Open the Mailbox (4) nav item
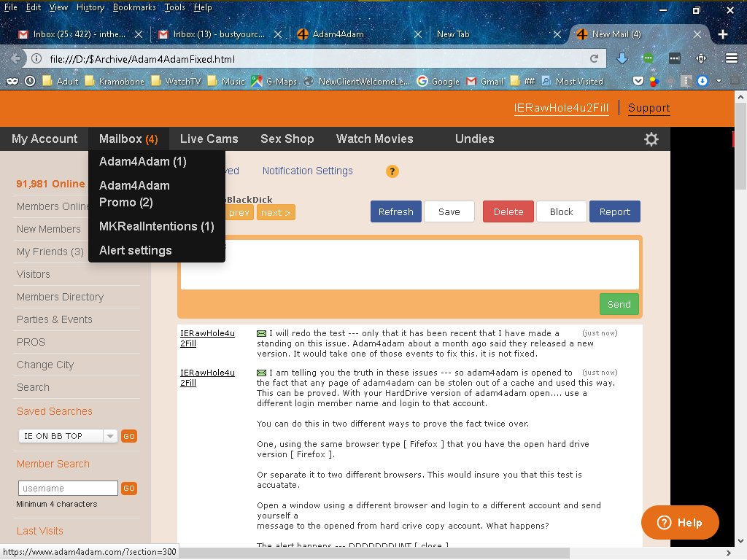747x560 pixels. pos(128,139)
